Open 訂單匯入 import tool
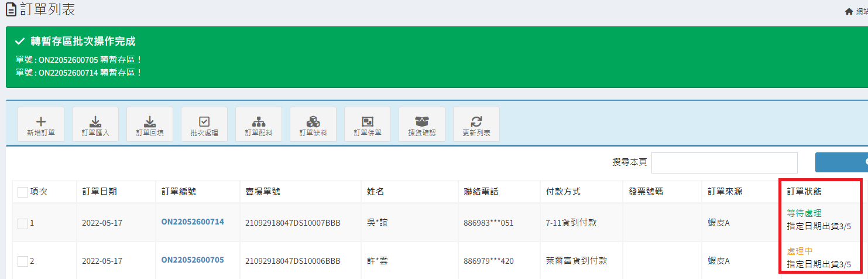The width and height of the screenshot is (868, 279). click(x=95, y=124)
